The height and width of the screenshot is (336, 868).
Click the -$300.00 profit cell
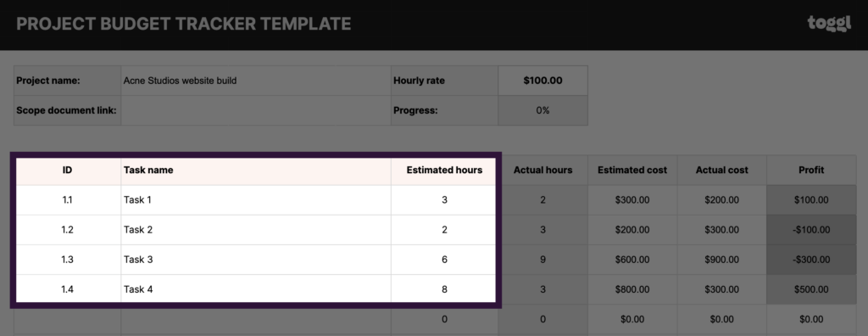pos(811,260)
